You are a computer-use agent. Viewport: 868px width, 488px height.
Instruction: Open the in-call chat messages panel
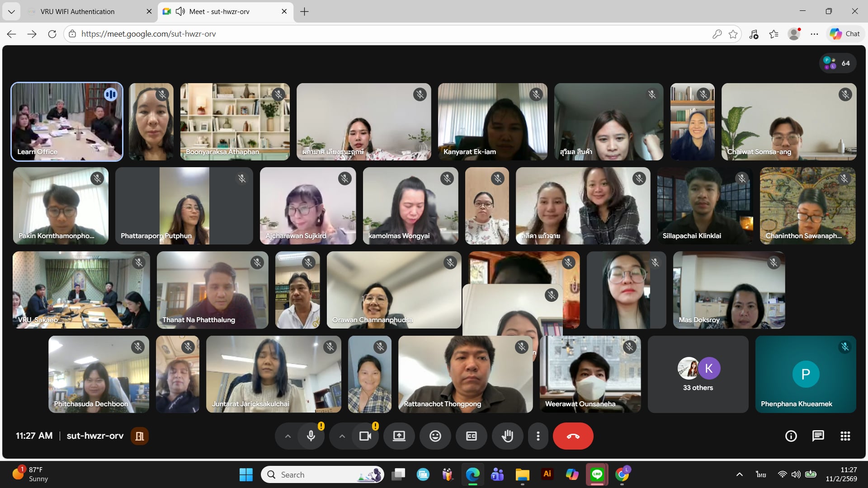(x=818, y=436)
